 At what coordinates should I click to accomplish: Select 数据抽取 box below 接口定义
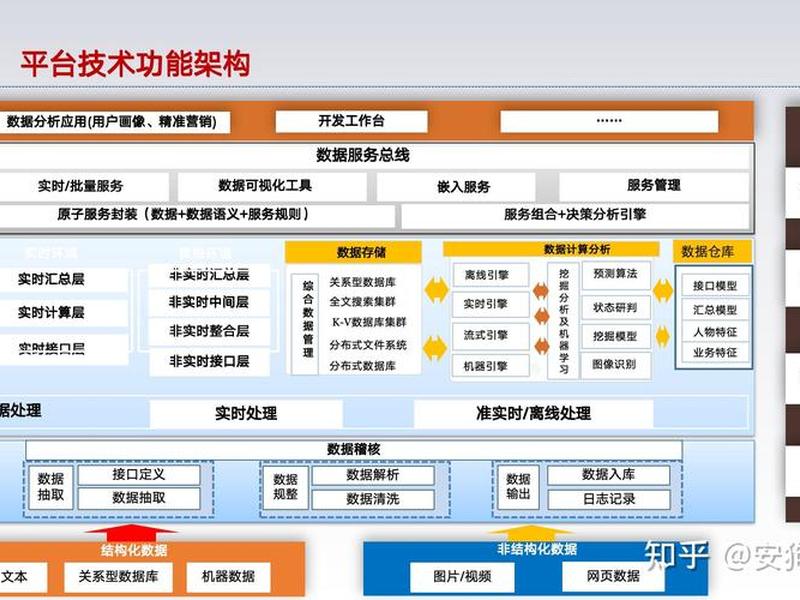click(139, 498)
